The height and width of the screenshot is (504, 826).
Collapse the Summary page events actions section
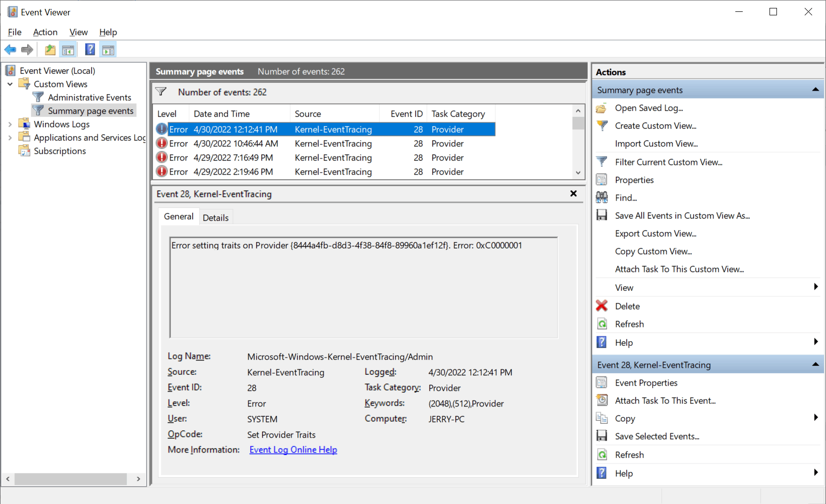(815, 90)
